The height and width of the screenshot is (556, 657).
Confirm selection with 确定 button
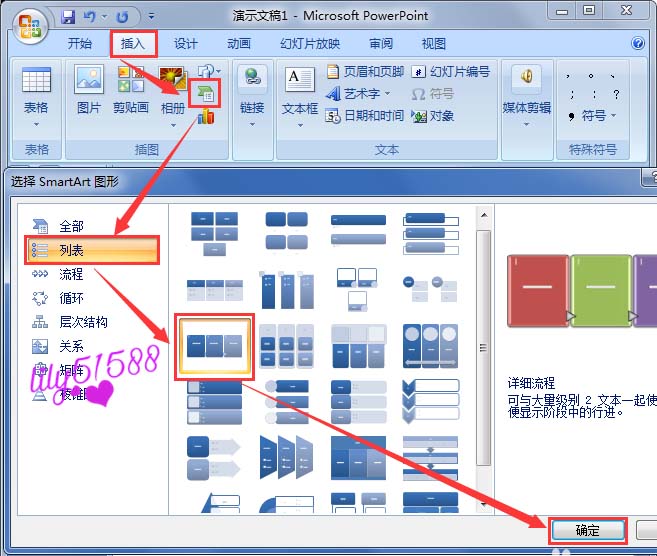(587, 530)
